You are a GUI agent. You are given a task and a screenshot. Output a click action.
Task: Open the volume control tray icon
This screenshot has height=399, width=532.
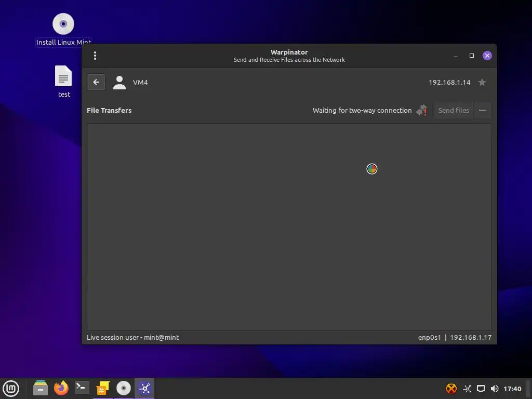[495, 389]
